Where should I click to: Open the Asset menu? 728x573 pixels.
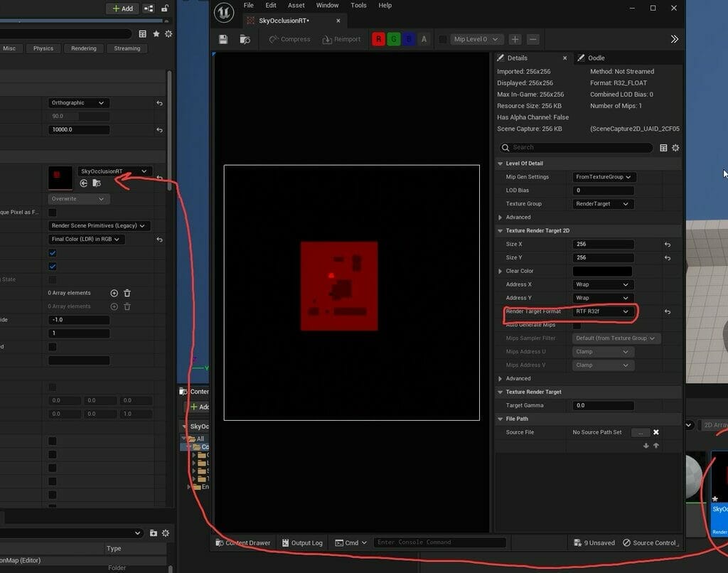pos(296,6)
